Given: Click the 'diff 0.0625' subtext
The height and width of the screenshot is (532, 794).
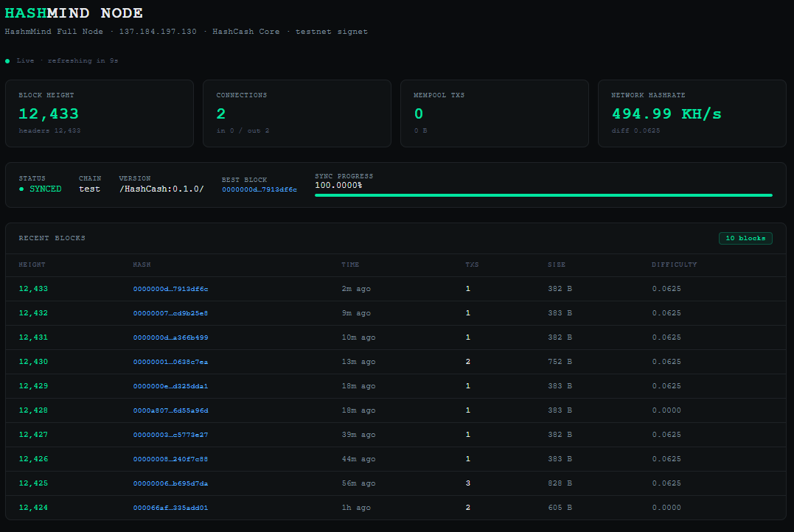Looking at the screenshot, I should pyautogui.click(x=636, y=130).
